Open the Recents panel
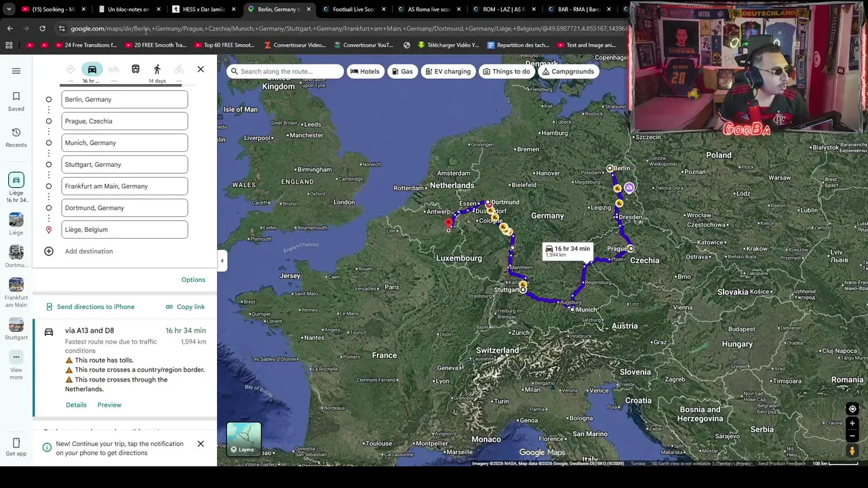 [16, 137]
